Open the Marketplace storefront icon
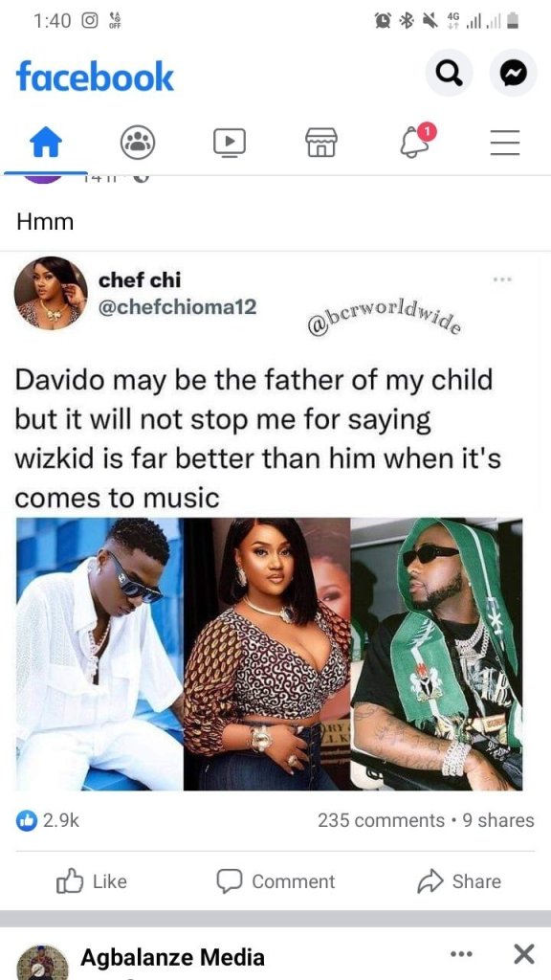 pyautogui.click(x=321, y=143)
